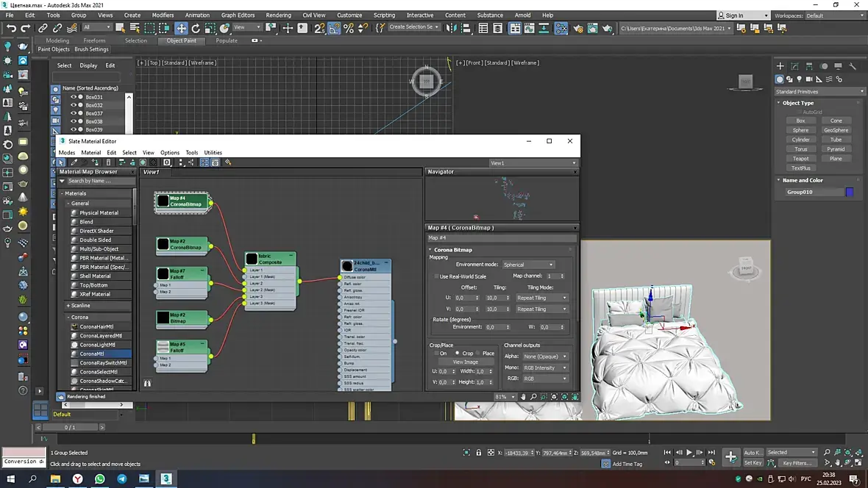Switch to the Freeform ribbon tab

tap(94, 40)
